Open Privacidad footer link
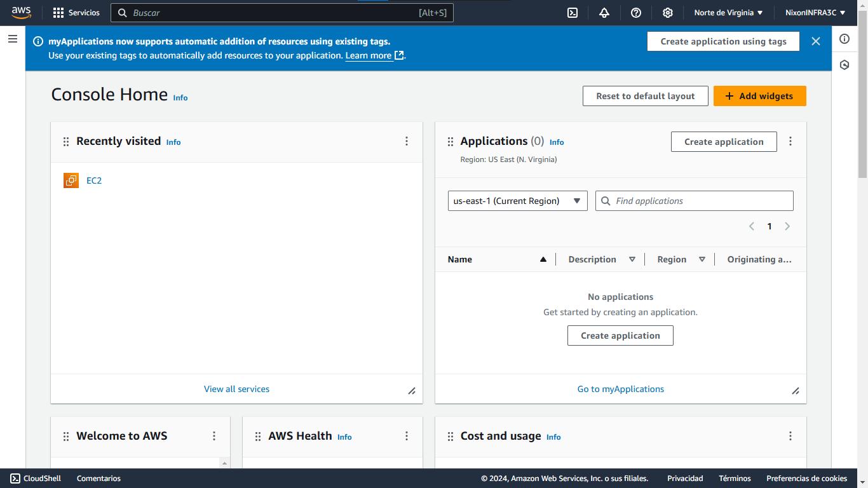 (685, 478)
